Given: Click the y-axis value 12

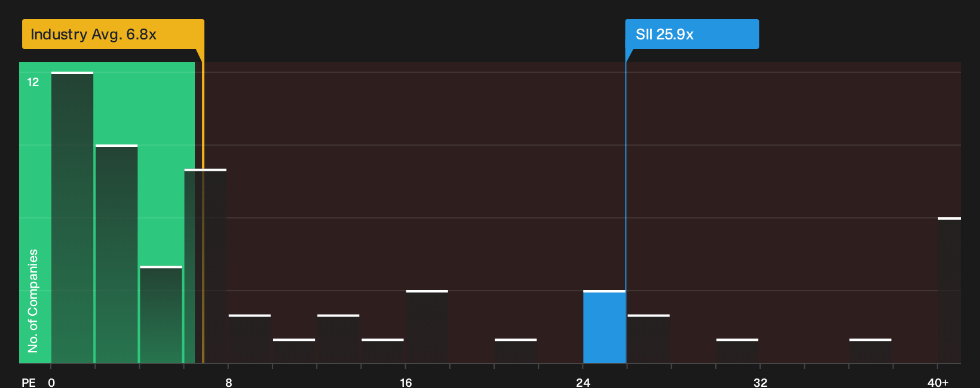Looking at the screenshot, I should coord(33,82).
